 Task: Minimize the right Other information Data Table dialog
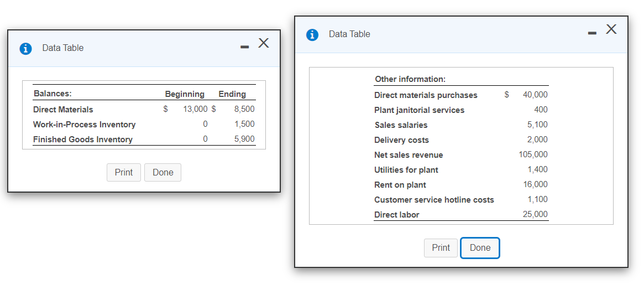tap(592, 33)
